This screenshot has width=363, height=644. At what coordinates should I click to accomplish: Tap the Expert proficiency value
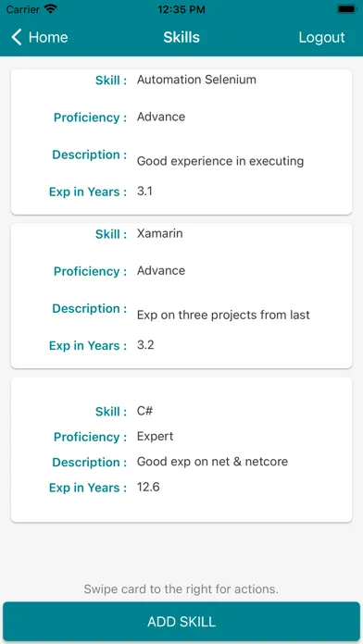(155, 436)
